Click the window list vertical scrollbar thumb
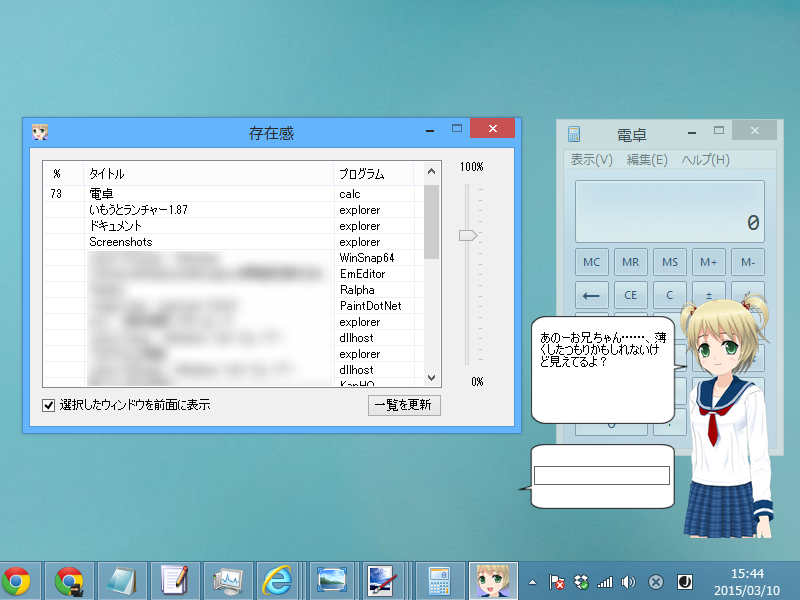This screenshot has height=600, width=800. point(432,221)
